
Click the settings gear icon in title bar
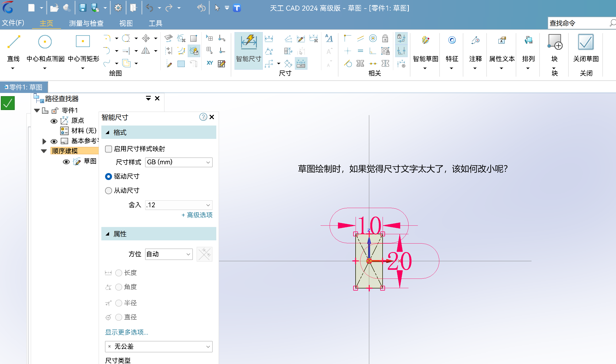click(x=118, y=8)
